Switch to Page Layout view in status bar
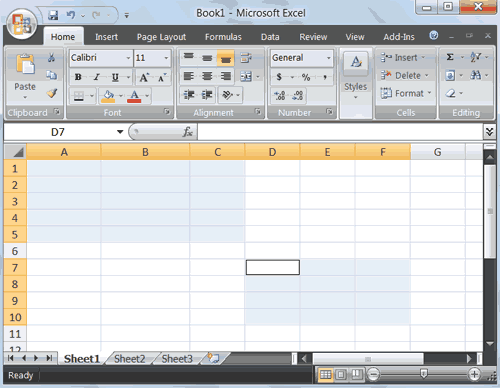Image resolution: width=500 pixels, height=388 pixels. tap(341, 375)
